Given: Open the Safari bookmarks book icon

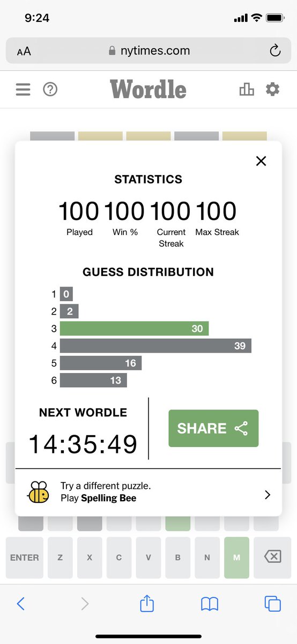Looking at the screenshot, I should click(210, 604).
